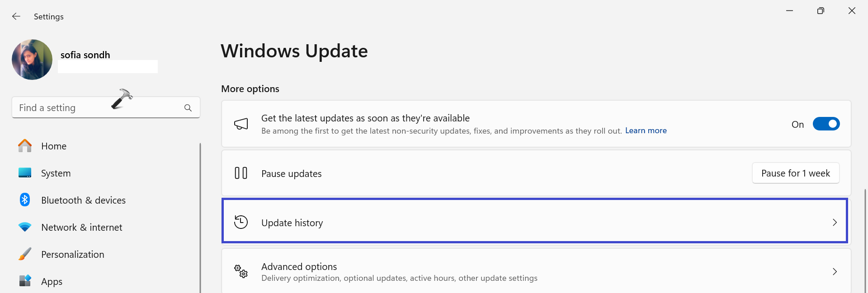The height and width of the screenshot is (293, 868).
Task: Click the sidebar navigation scrollbar
Action: click(200, 217)
